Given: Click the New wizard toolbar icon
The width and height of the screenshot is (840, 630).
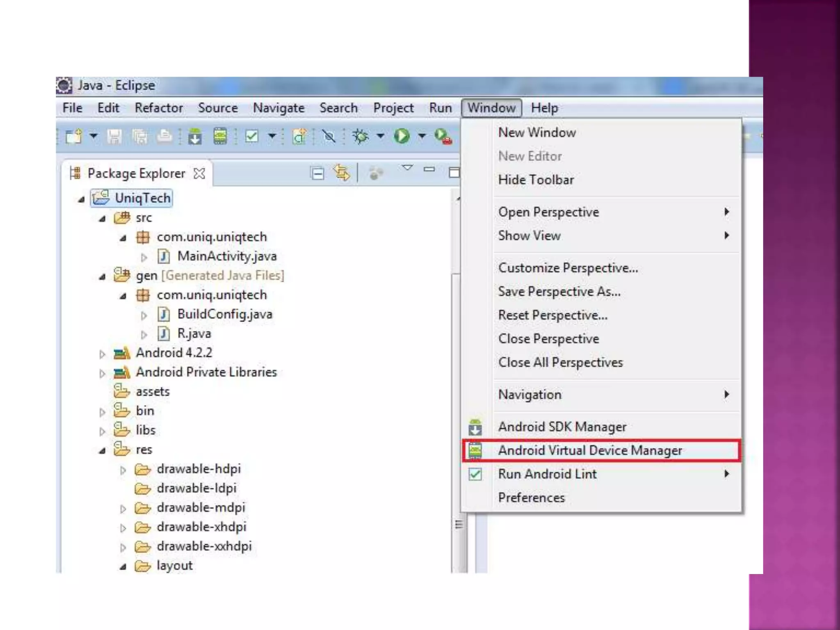Looking at the screenshot, I should pyautogui.click(x=74, y=137).
